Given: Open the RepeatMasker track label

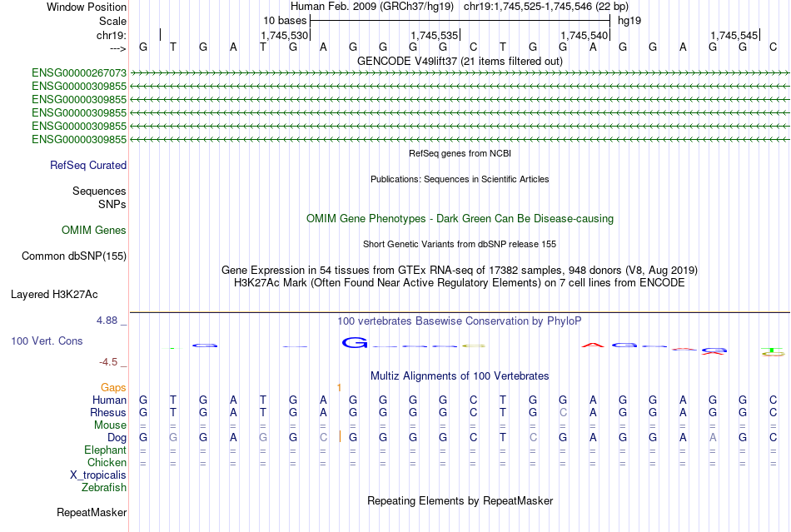Looking at the screenshot, I should pos(92,513).
